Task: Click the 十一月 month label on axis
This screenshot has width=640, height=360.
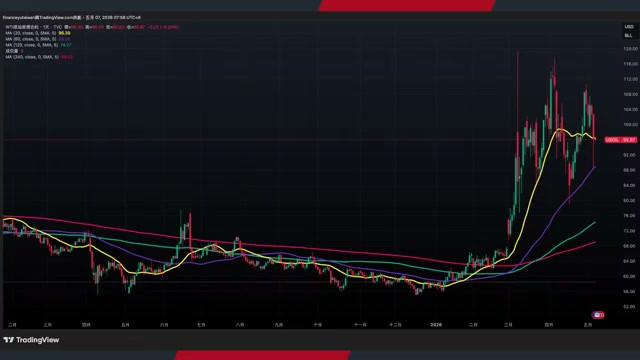Action: click(x=360, y=325)
